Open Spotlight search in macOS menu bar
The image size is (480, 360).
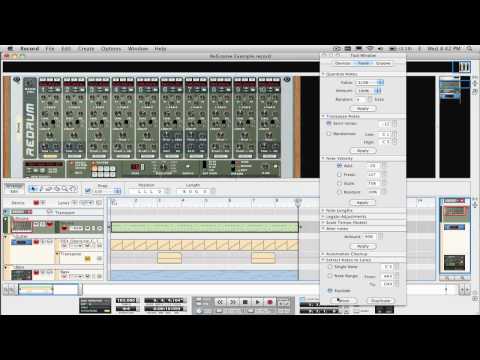pos(469,49)
